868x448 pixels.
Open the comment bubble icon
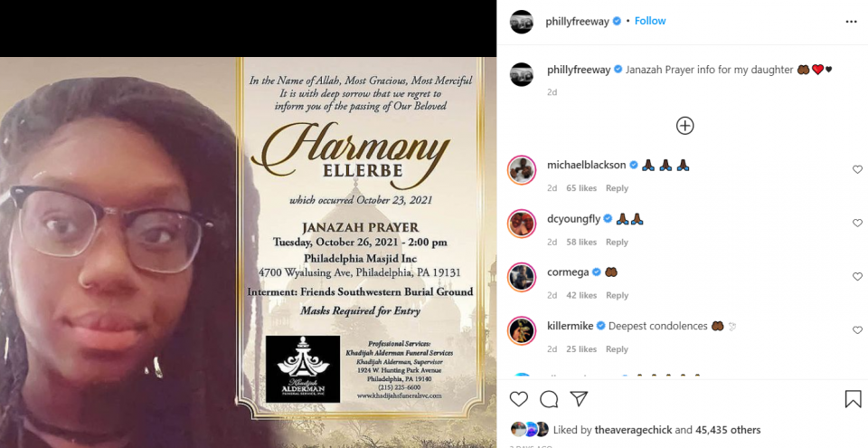(x=549, y=398)
